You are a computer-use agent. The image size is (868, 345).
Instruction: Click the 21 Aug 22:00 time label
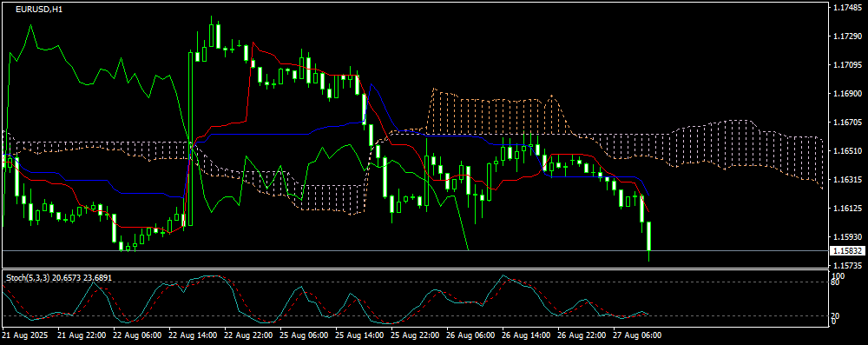82,335
